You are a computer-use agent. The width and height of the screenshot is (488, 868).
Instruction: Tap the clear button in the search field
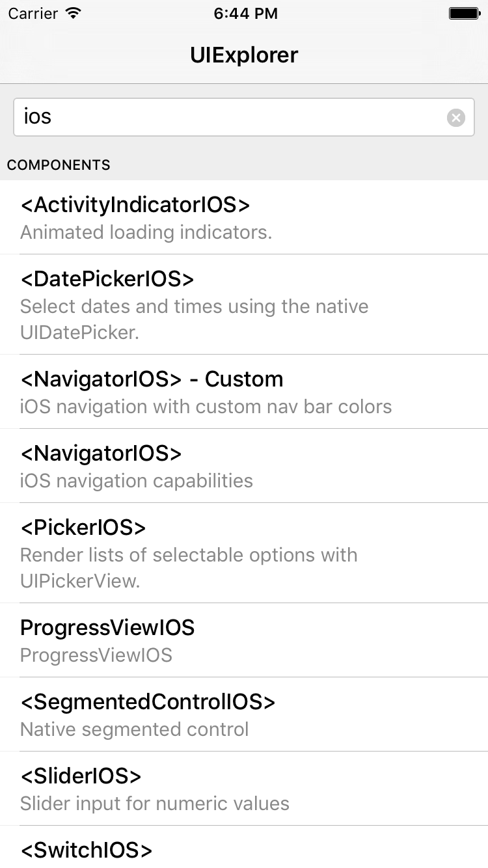(455, 117)
